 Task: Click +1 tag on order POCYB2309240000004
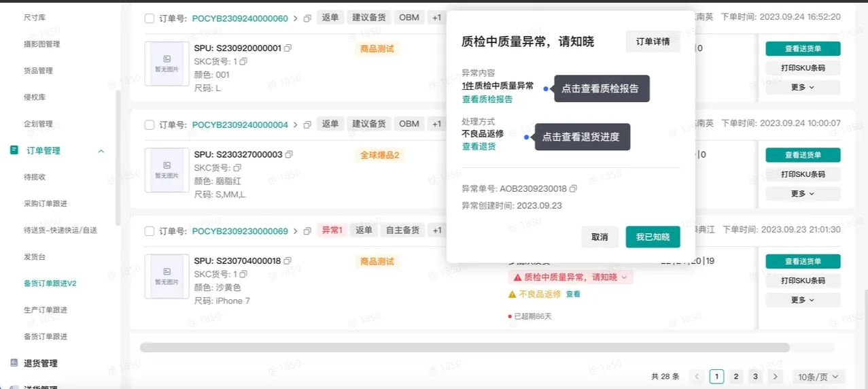(436, 124)
